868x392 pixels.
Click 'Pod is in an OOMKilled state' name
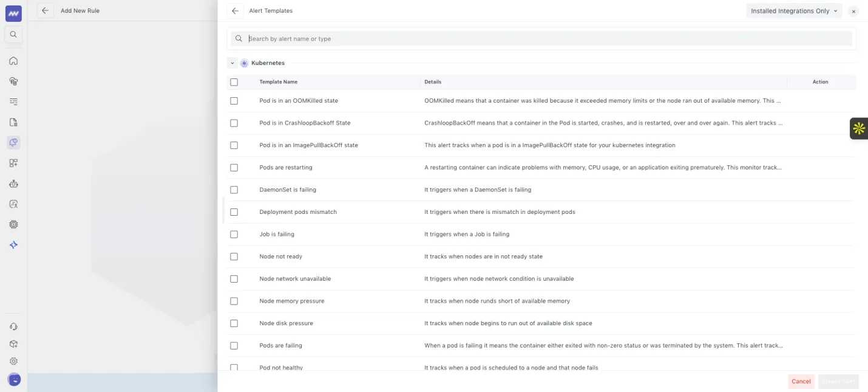point(299,101)
